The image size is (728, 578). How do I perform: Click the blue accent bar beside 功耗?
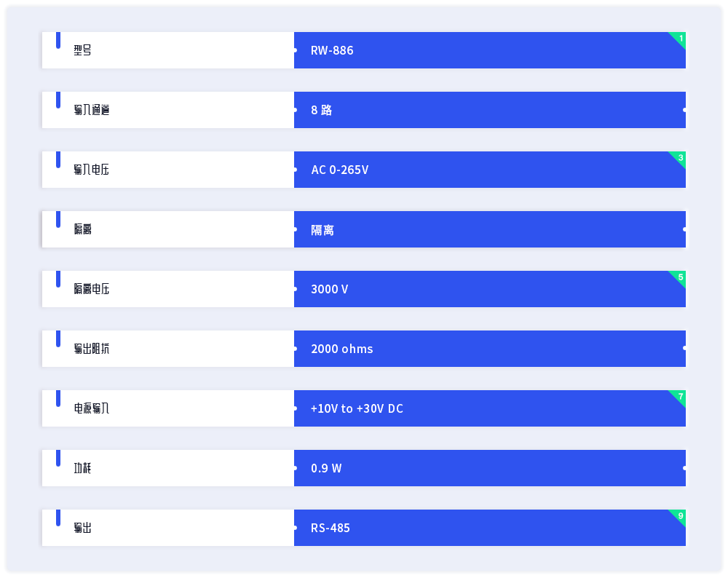tap(58, 458)
